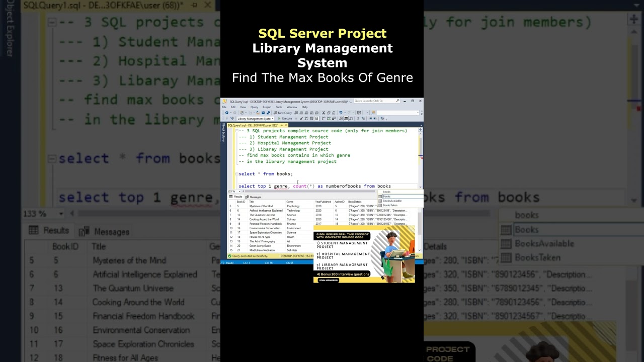Toggle Include Live Query Statistics
This screenshot has height=362, width=644.
(x=329, y=119)
